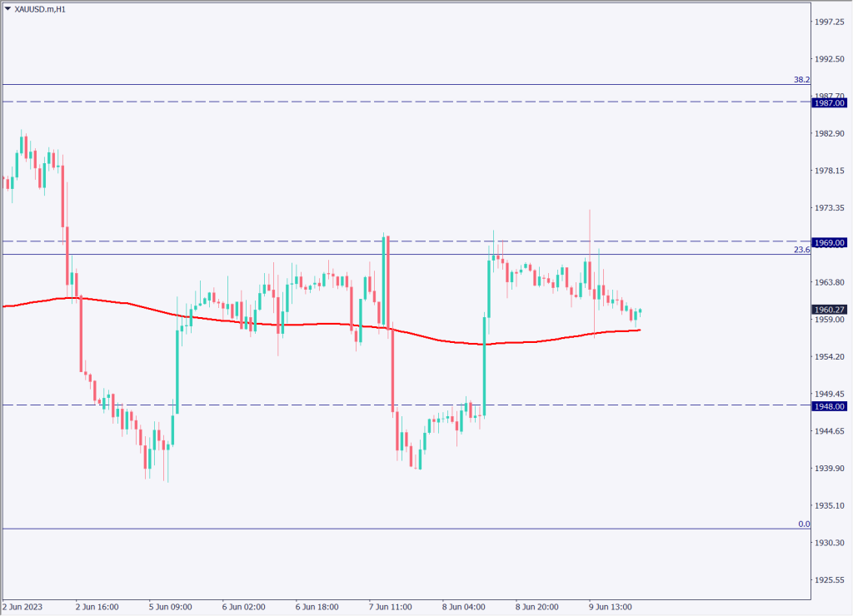Viewport: 853px width, 616px height.
Task: Click the dashed horizontal line at 1987.00
Action: pos(417,102)
